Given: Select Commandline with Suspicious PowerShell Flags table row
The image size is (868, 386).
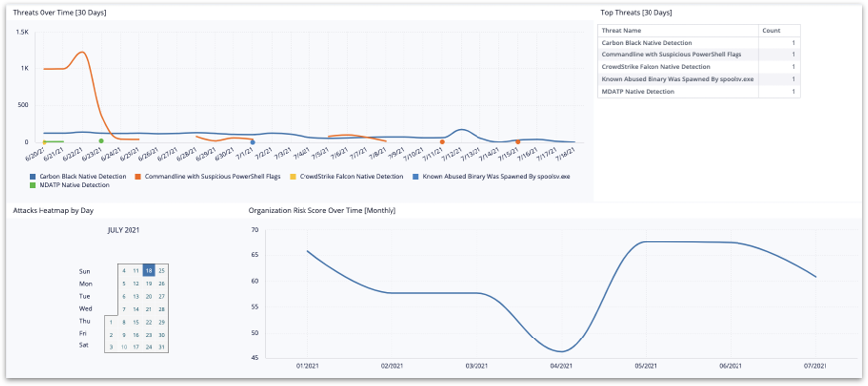Looking at the screenshot, I should (x=699, y=54).
